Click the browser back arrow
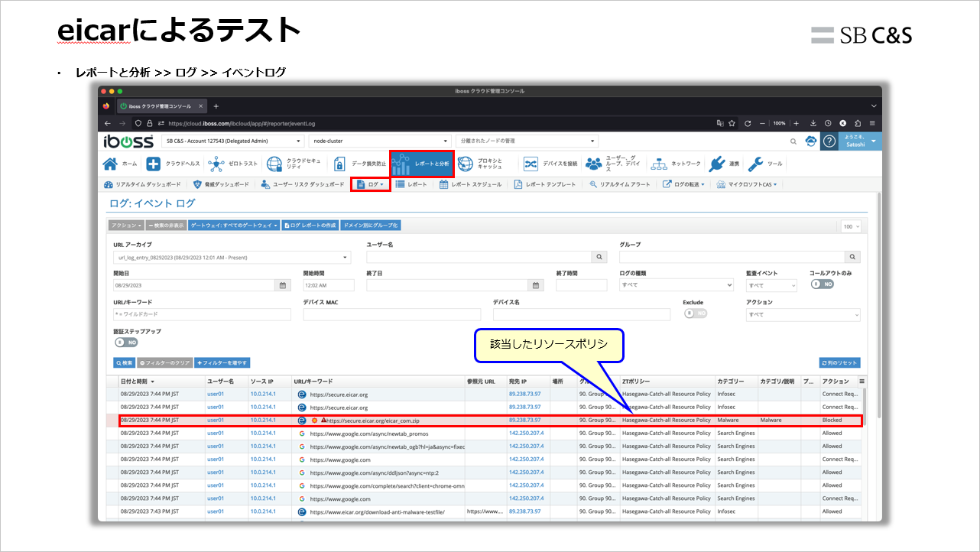This screenshot has height=552, width=980. click(x=108, y=123)
